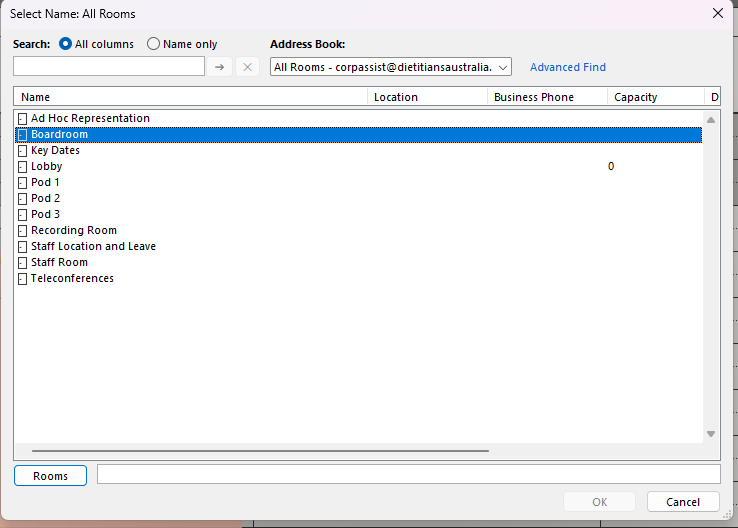Viewport: 738px width, 528px height.
Task: Click the icon beside Staff Room
Action: click(22, 263)
